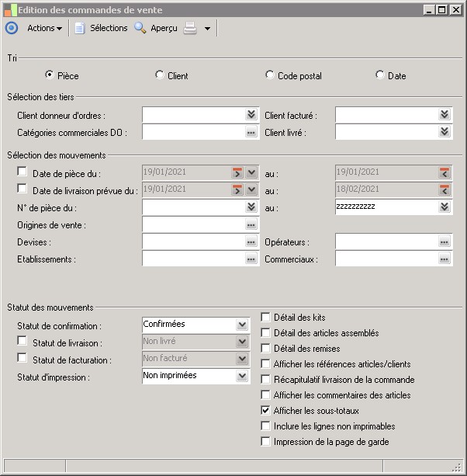Image resolution: width=467 pixels, height=476 pixels.
Task: Click the printer icon
Action: [x=190, y=28]
